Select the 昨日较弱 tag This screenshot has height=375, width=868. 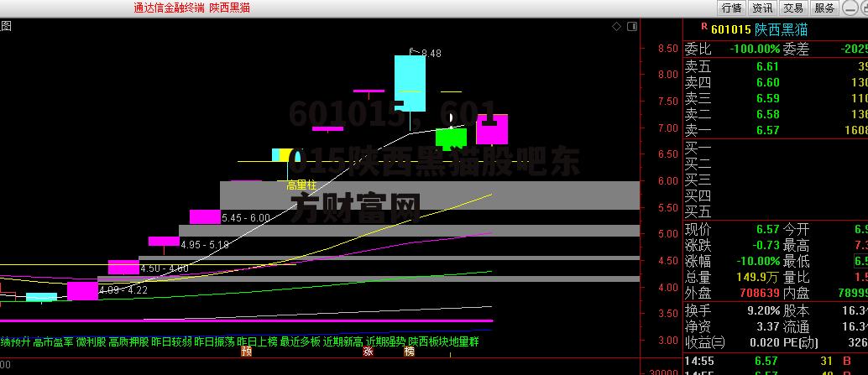point(171,341)
